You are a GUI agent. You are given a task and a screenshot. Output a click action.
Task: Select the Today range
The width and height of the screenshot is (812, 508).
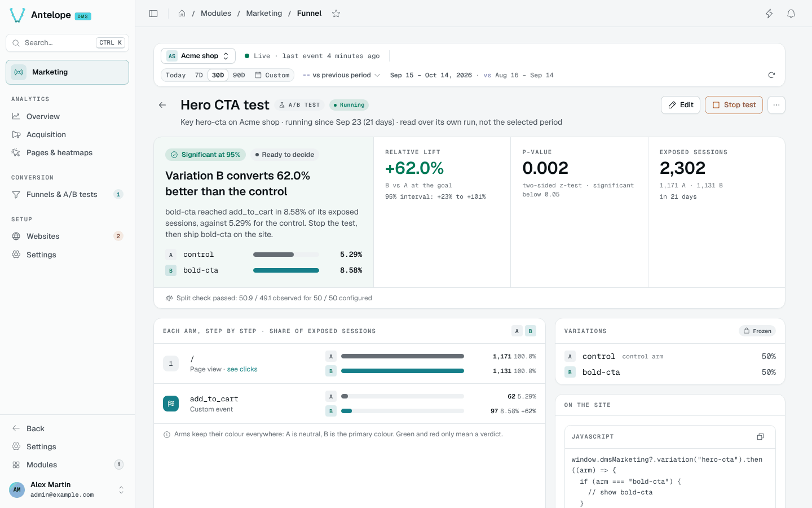tap(176, 75)
